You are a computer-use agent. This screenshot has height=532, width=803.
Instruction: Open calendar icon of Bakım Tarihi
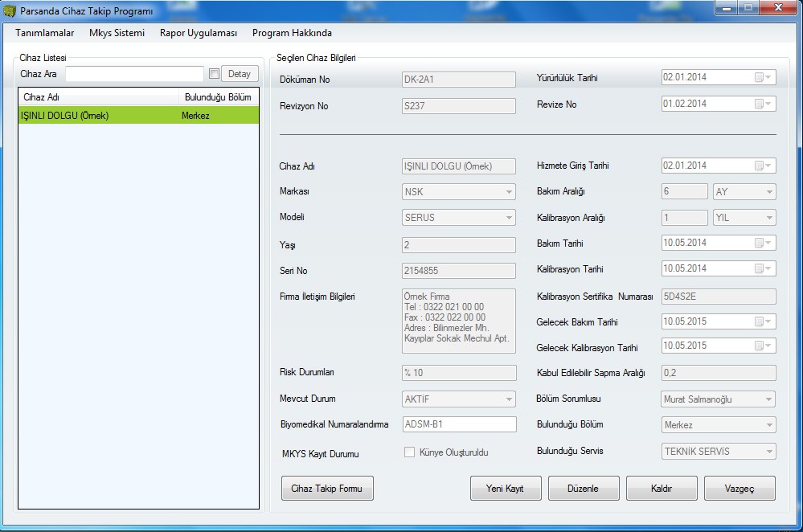(763, 243)
